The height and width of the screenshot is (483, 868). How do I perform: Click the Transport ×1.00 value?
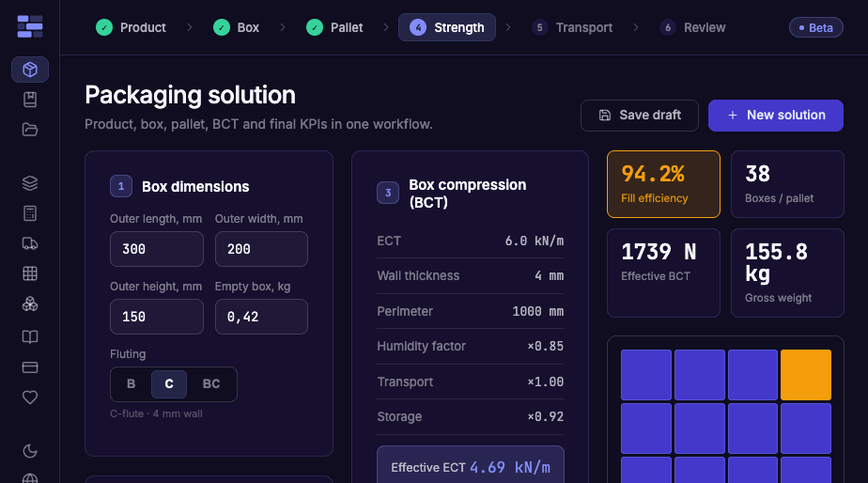(x=545, y=382)
